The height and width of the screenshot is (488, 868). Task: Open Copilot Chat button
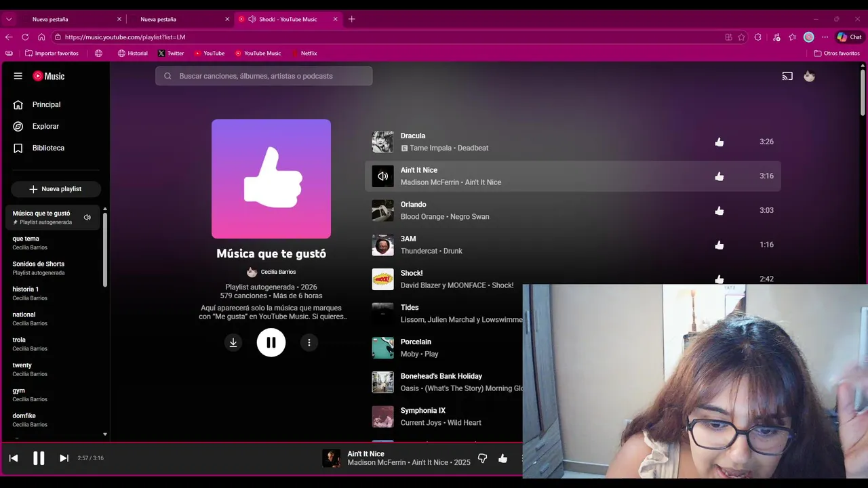(850, 37)
